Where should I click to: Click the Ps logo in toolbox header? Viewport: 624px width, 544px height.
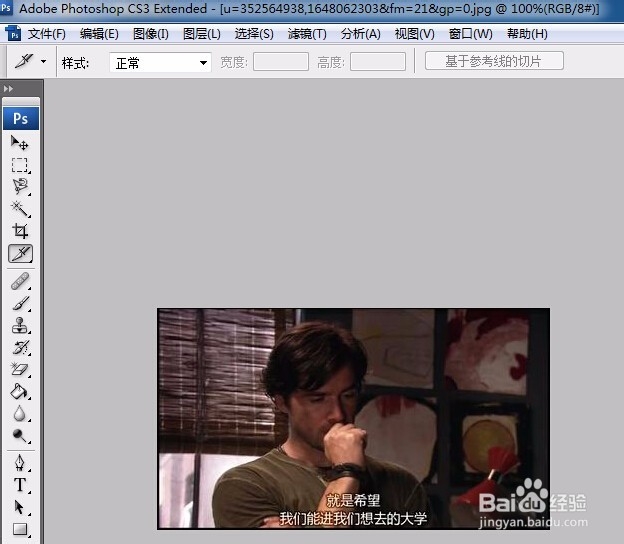[x=21, y=118]
